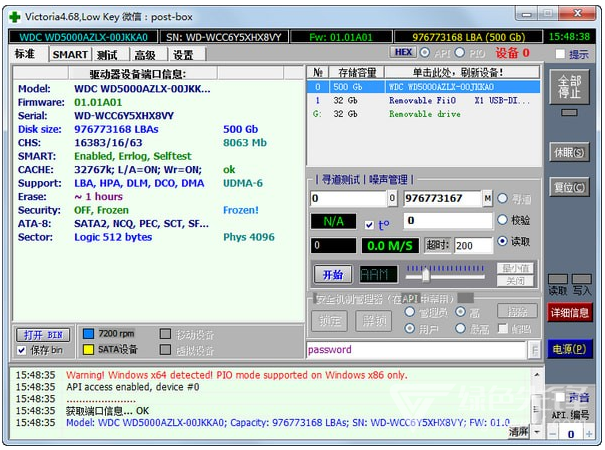Viewport: 605px width, 450px height.
Task: Click the minus stepper for API 编号
Action: coord(553,435)
